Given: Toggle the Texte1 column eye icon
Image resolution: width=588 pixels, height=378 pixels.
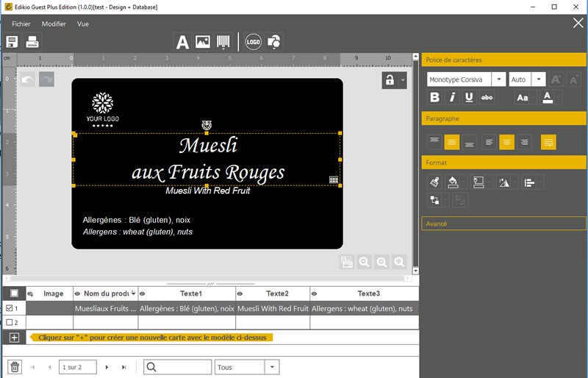Looking at the screenshot, I should click(x=143, y=293).
